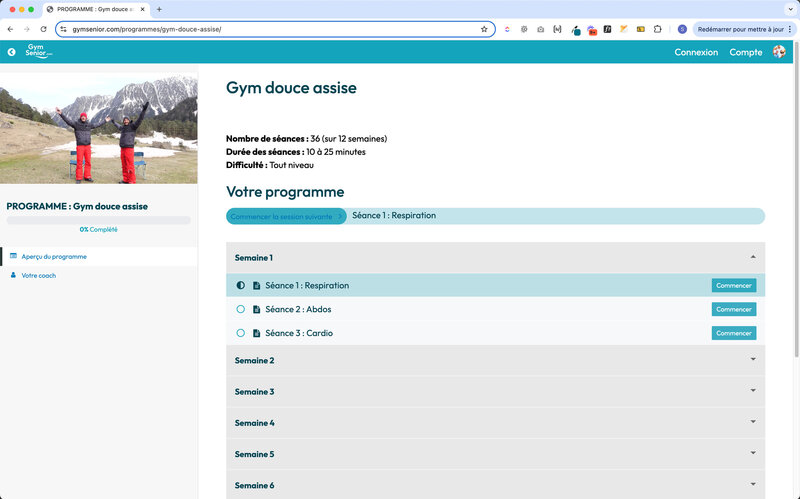Open site info icon in address bar
Image resolution: width=800 pixels, height=499 pixels.
(x=63, y=29)
